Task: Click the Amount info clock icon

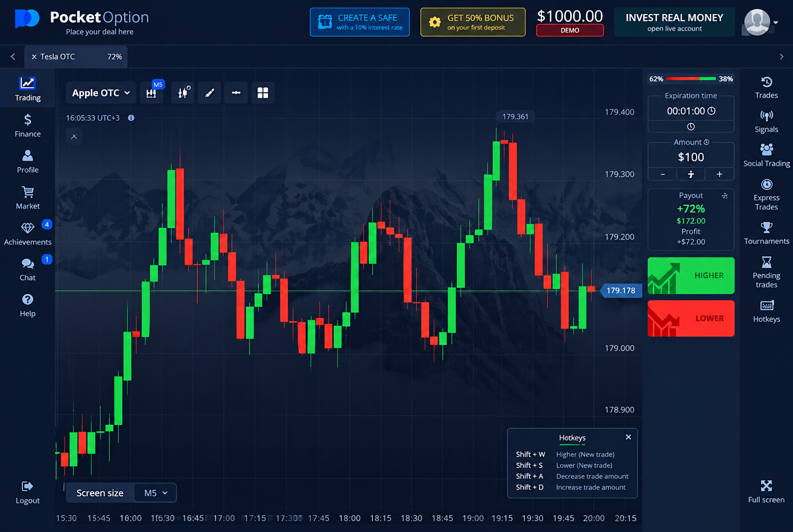Action: coord(707,142)
